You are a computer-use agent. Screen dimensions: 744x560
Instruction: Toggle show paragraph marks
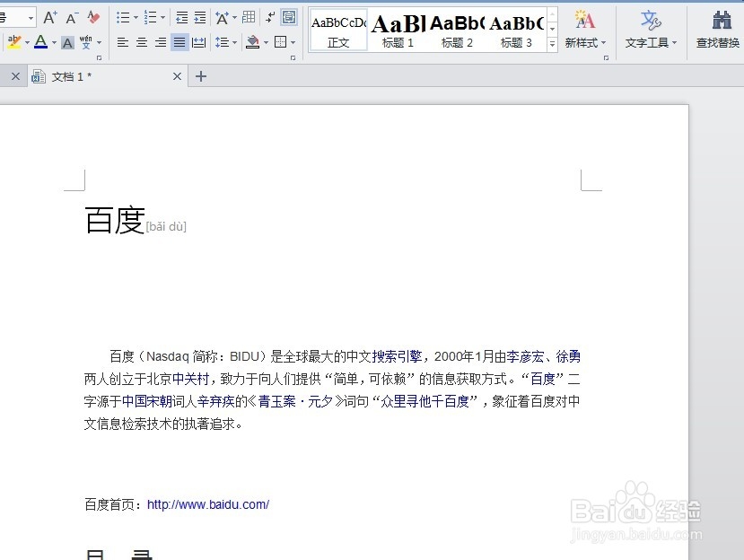coord(270,18)
